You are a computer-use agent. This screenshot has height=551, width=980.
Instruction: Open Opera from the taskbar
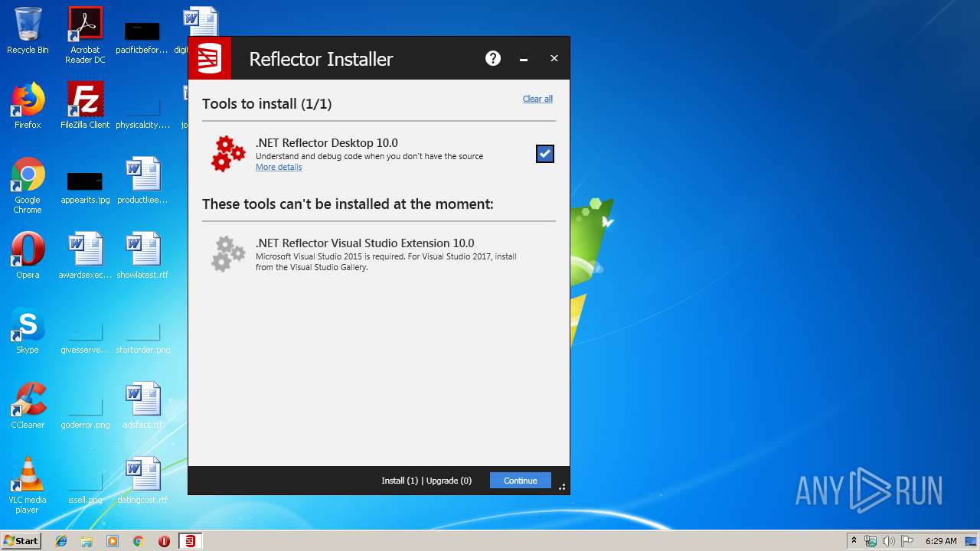point(164,541)
